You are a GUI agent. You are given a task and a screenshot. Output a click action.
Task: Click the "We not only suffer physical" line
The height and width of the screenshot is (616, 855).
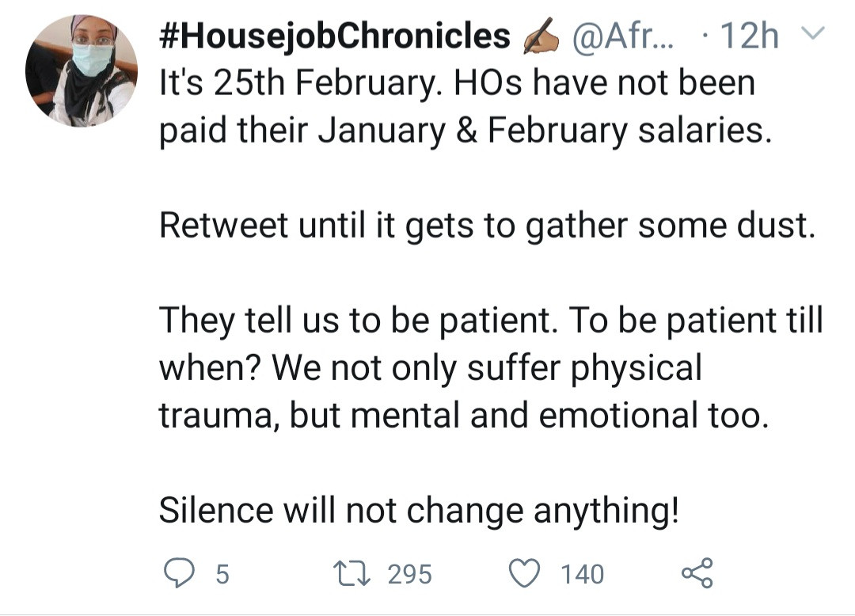click(x=431, y=368)
